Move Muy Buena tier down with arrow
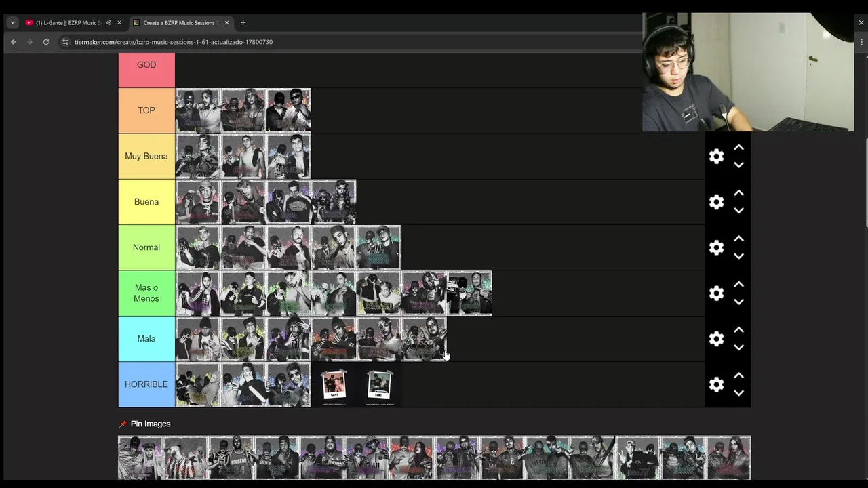Image resolution: width=868 pixels, height=488 pixels. (x=739, y=165)
